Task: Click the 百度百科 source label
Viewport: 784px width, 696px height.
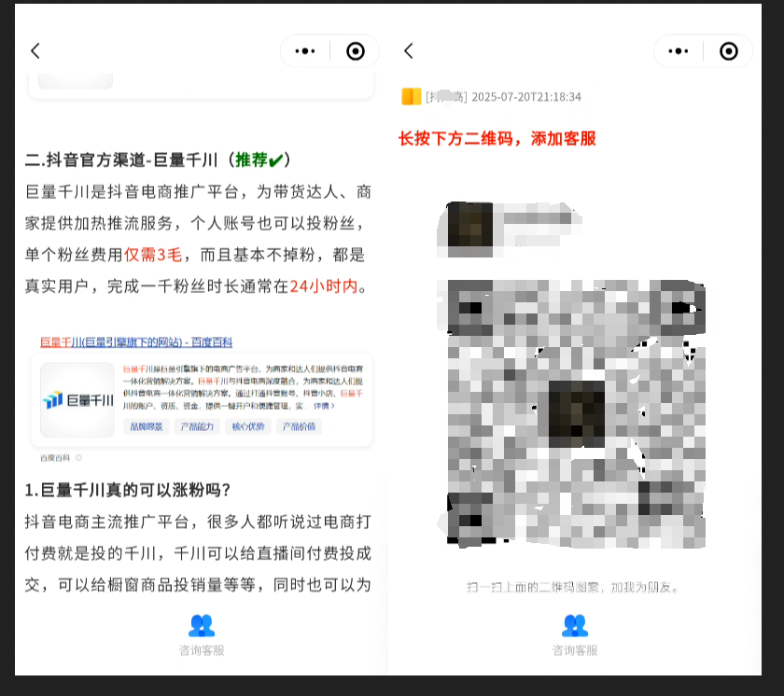Action: point(55,458)
